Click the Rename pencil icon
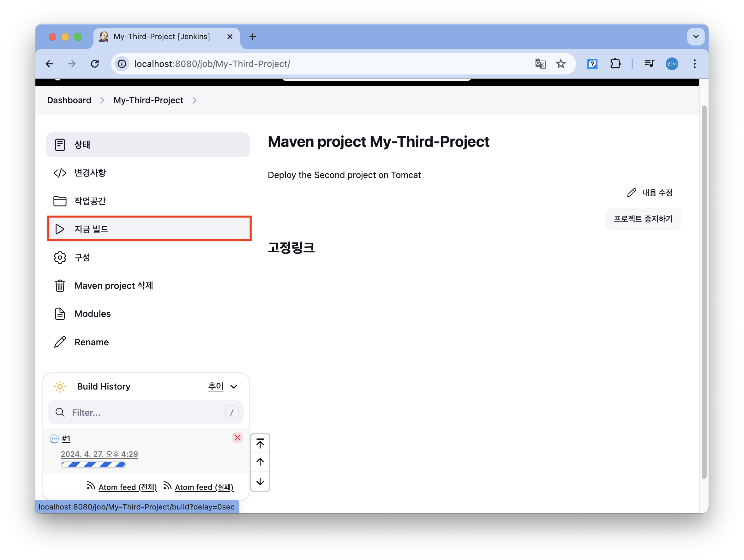 tap(60, 342)
